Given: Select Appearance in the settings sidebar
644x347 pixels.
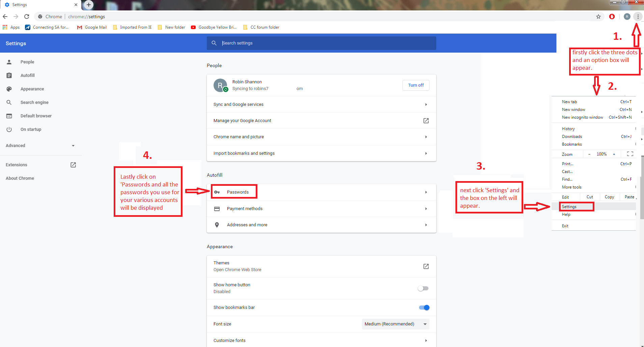Looking at the screenshot, I should tap(32, 89).
